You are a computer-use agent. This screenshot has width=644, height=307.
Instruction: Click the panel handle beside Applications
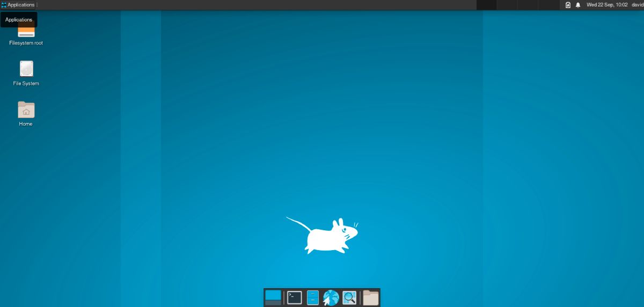coord(37,5)
